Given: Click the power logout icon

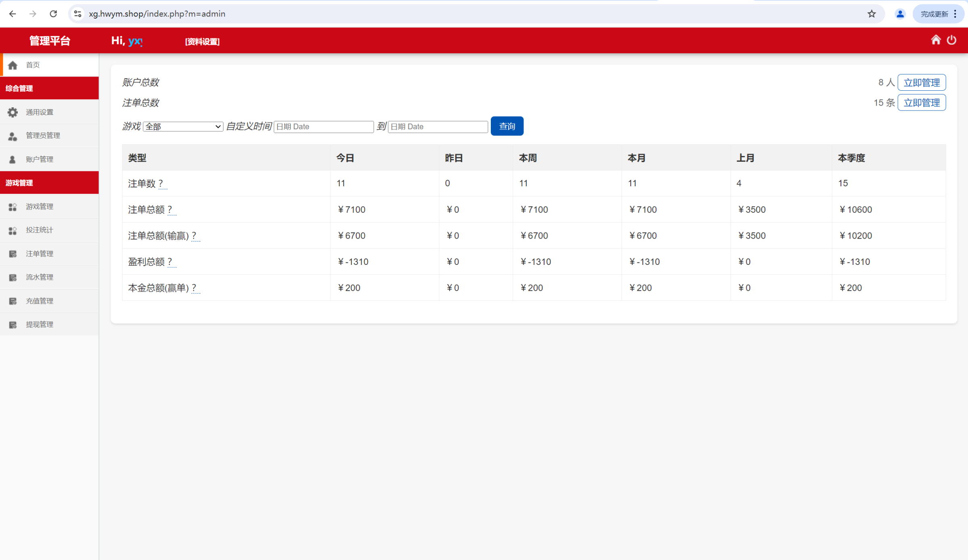Looking at the screenshot, I should coord(951,40).
